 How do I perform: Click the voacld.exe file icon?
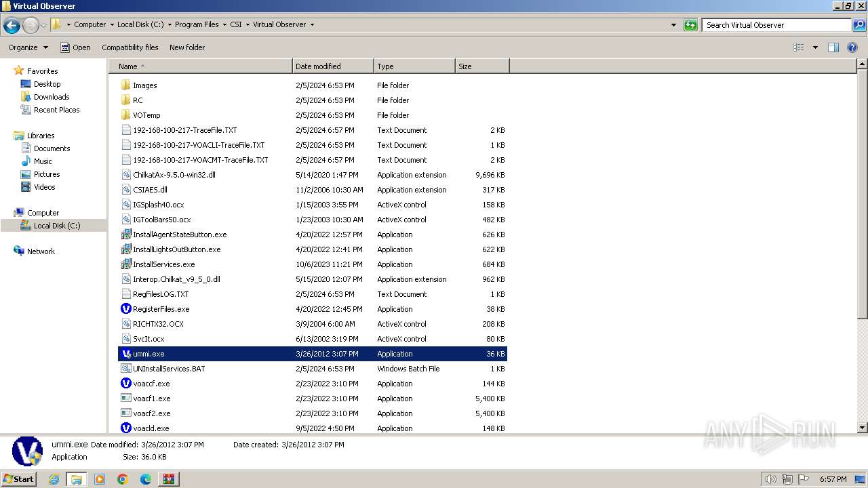pyautogui.click(x=125, y=428)
